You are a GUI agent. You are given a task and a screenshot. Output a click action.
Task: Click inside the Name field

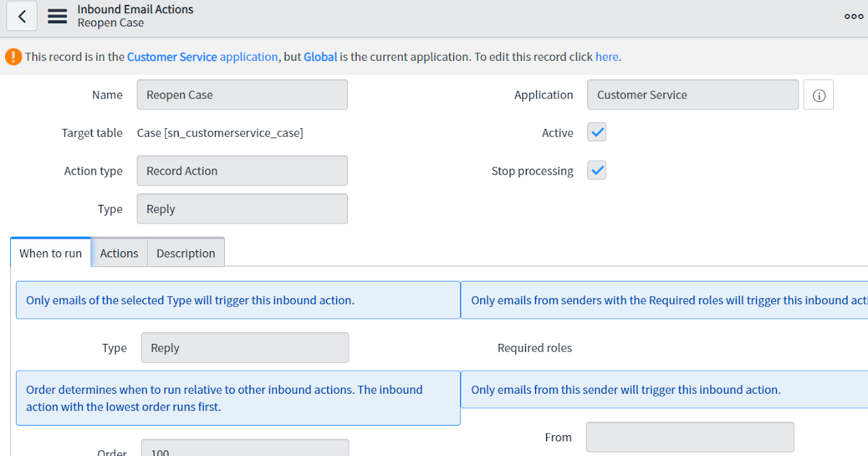242,94
